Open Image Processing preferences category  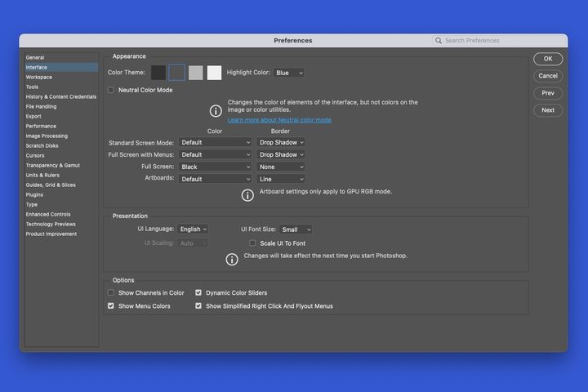(x=61, y=136)
